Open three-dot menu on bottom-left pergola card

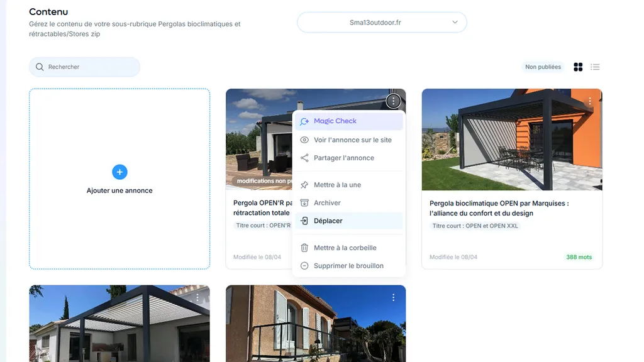coord(197,297)
